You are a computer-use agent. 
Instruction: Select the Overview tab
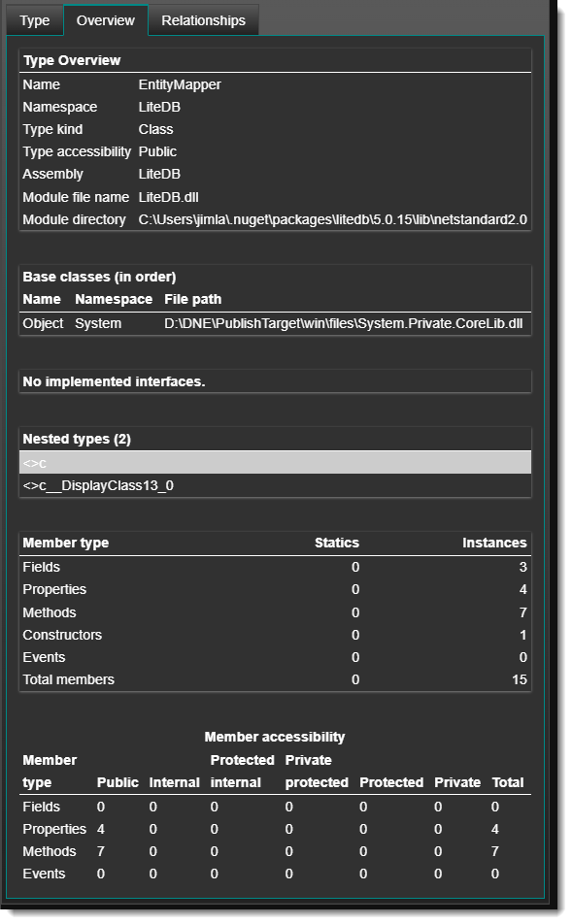(106, 20)
